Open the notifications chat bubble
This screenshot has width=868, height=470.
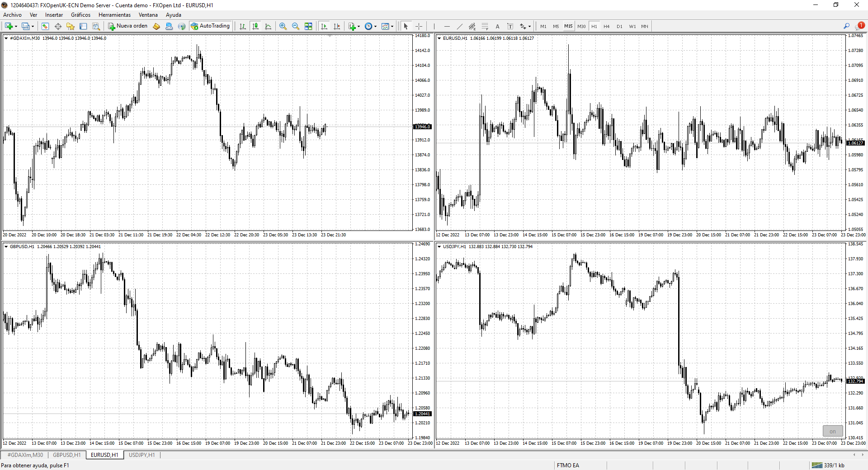click(x=859, y=26)
